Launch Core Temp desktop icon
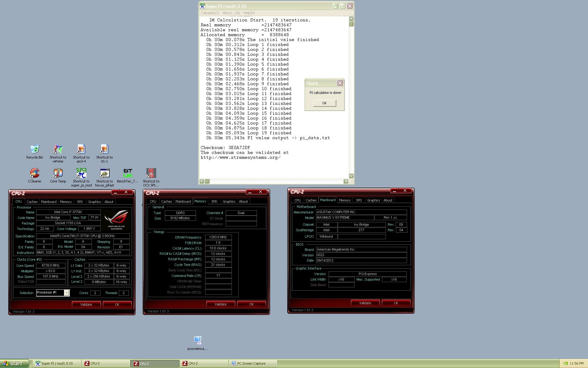 click(58, 175)
